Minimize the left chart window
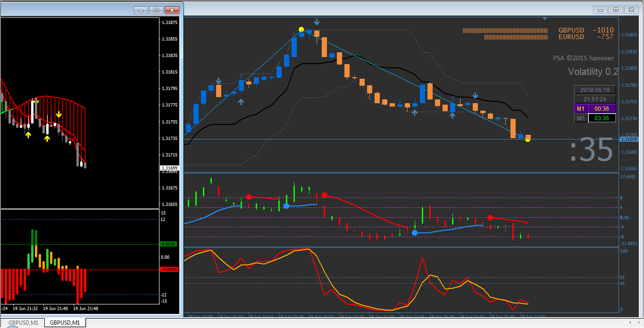 141,10
